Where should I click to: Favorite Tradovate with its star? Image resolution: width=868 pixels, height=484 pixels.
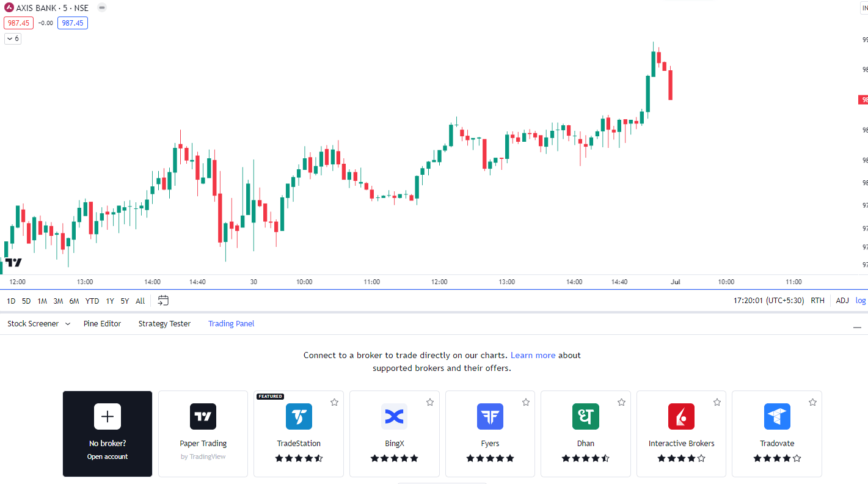click(812, 402)
